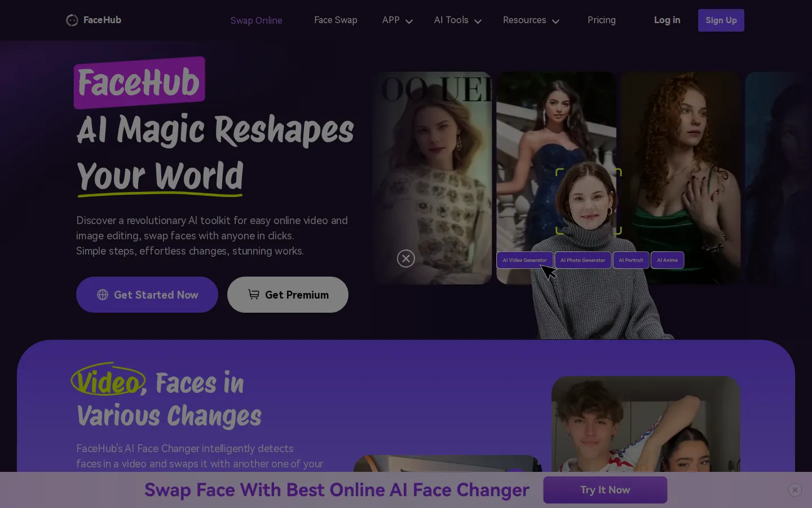Click the young man and woman video thumbnail
The image size is (812, 508).
click(x=646, y=424)
